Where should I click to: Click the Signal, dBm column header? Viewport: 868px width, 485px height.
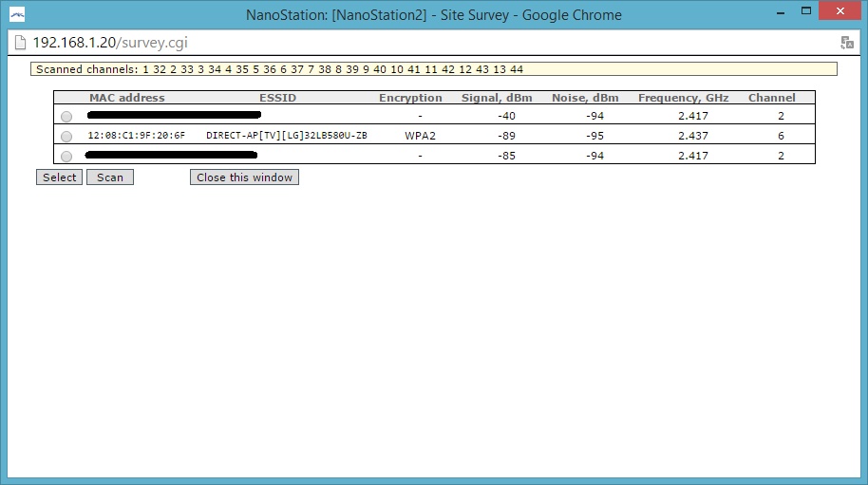497,98
